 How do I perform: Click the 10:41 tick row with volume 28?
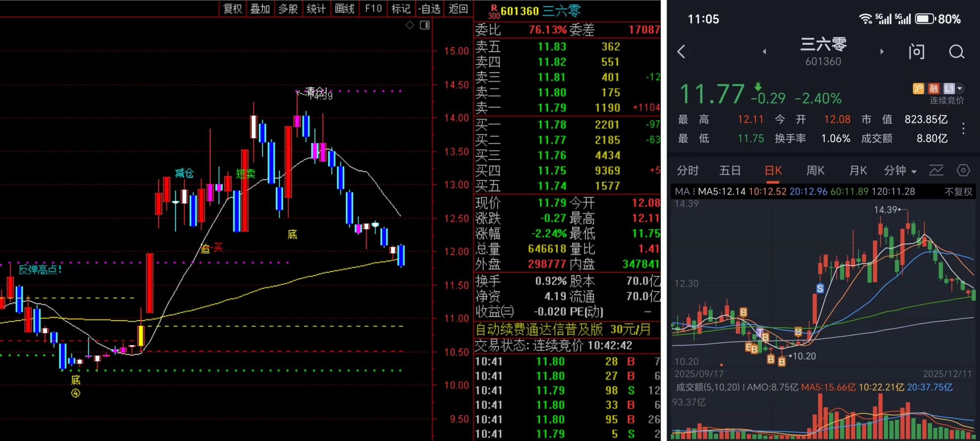coord(567,361)
